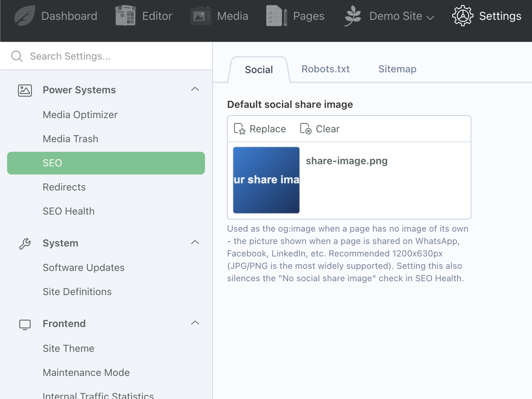Click the Frontend group heading
Screen dimensions: 532x399
[x=64, y=324]
